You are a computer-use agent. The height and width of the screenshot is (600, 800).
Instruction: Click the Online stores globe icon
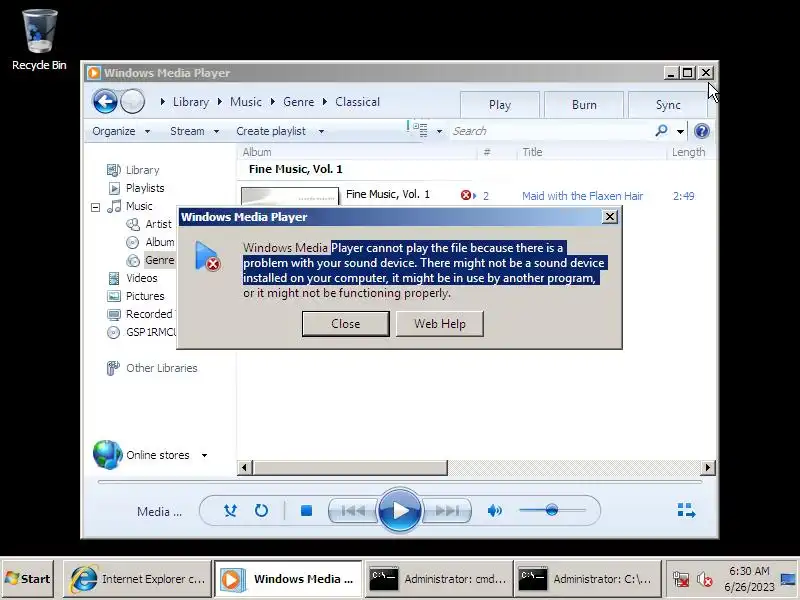click(x=108, y=455)
